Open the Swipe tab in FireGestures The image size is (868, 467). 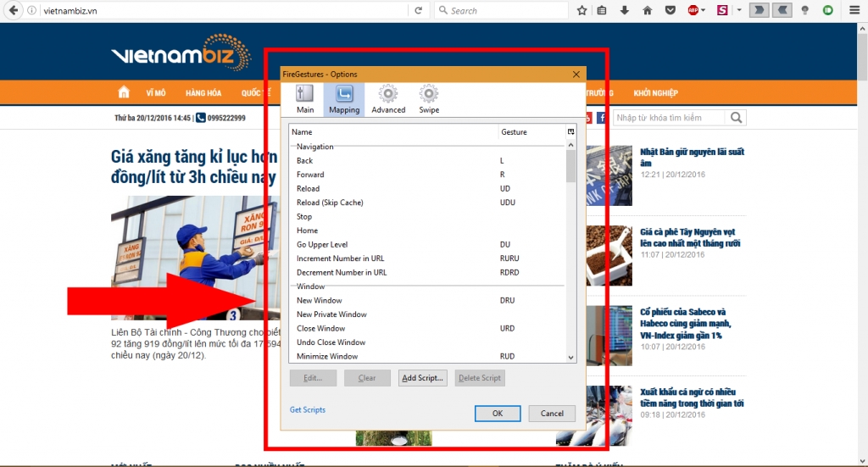coord(429,99)
